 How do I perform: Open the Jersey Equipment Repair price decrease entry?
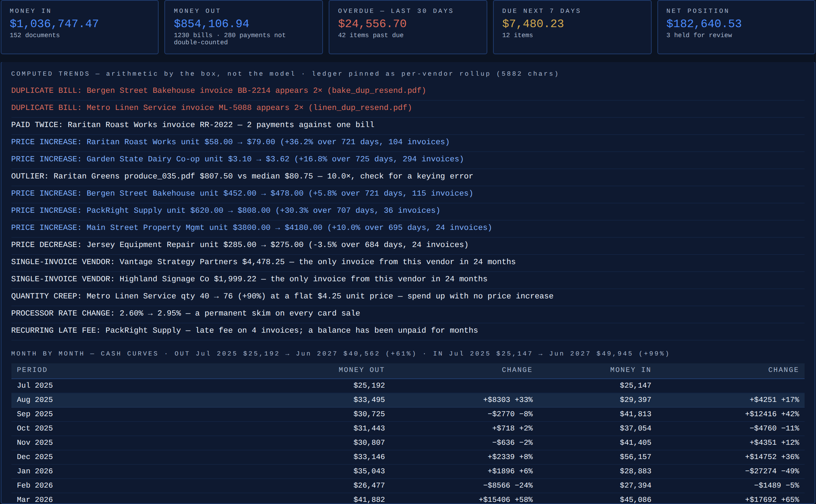pos(408,245)
